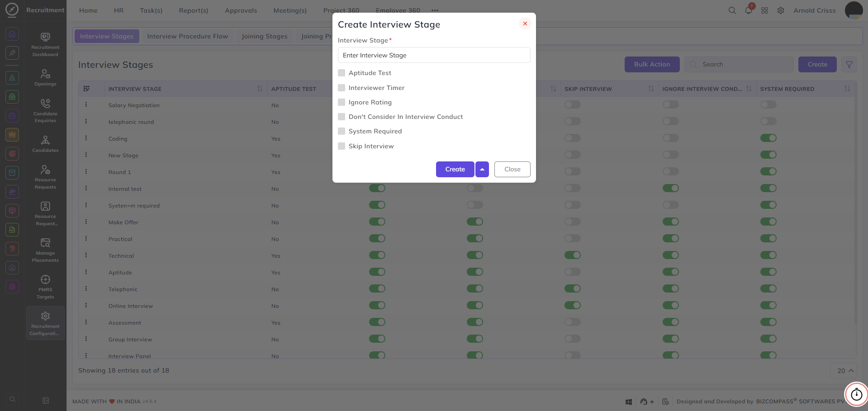This screenshot has height=411, width=868.
Task: Toggle System Required for the Coding row
Action: click(x=768, y=138)
